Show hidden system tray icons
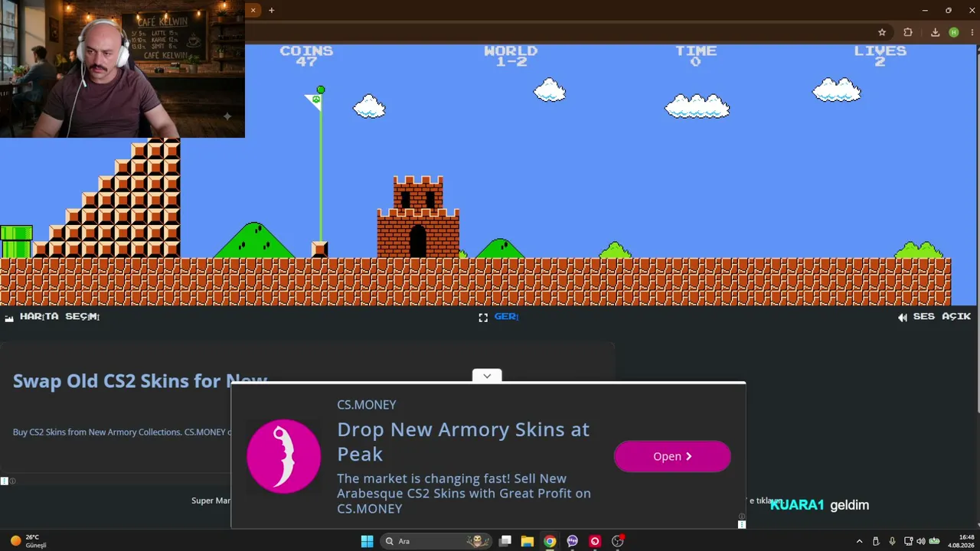 click(859, 541)
